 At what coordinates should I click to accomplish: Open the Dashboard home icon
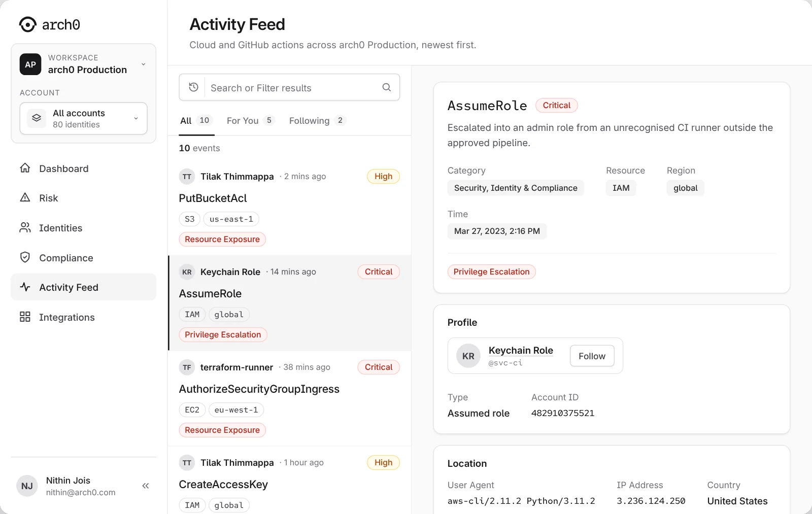coord(25,168)
